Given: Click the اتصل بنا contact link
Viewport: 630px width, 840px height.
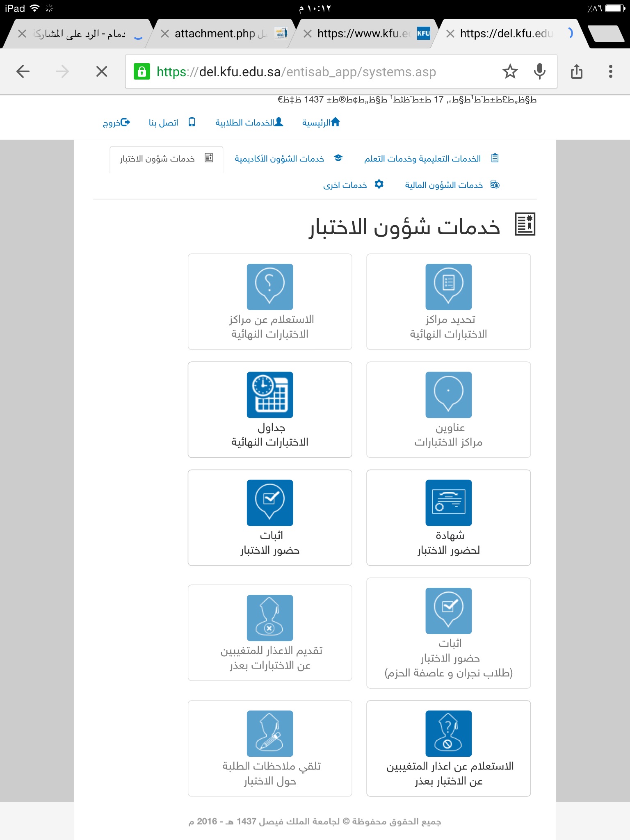Looking at the screenshot, I should 172,122.
